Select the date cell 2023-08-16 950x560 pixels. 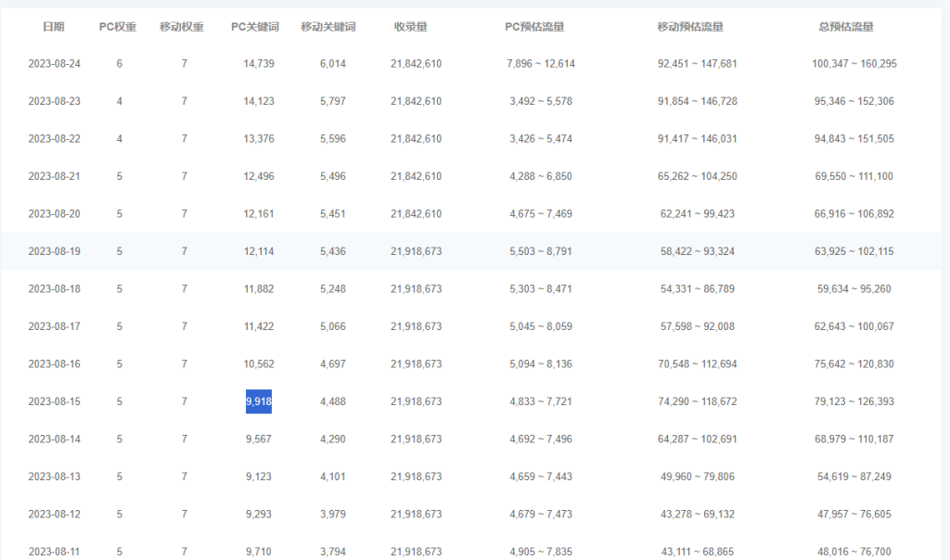tap(54, 363)
